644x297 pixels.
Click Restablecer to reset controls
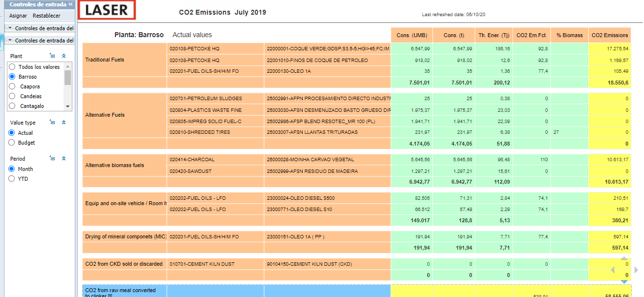tap(46, 16)
